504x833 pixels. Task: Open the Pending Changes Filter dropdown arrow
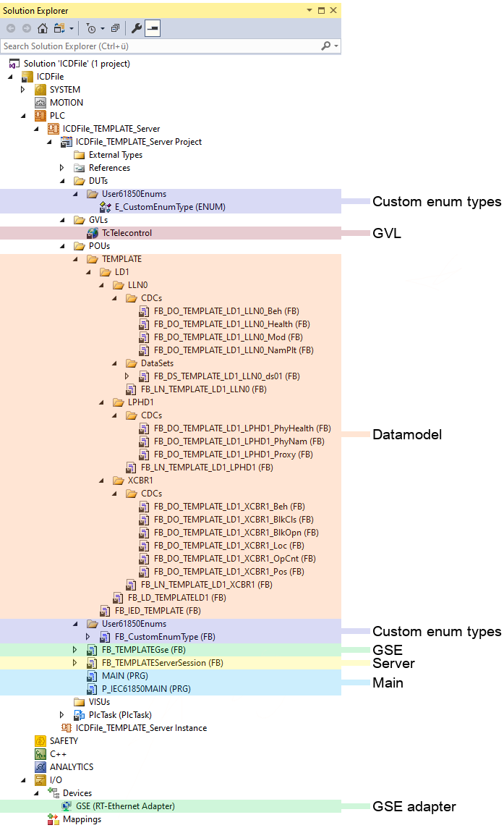(103, 28)
